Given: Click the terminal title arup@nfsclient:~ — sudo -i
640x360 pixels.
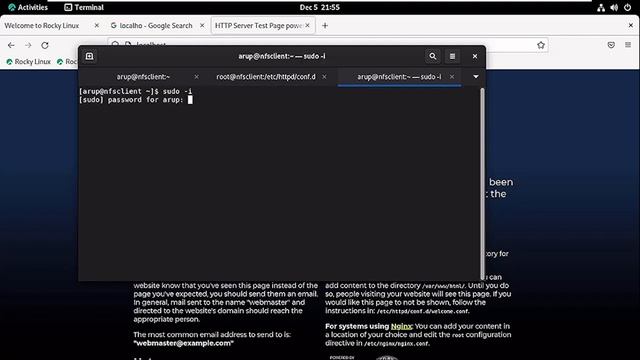Looking at the screenshot, I should 282,56.
